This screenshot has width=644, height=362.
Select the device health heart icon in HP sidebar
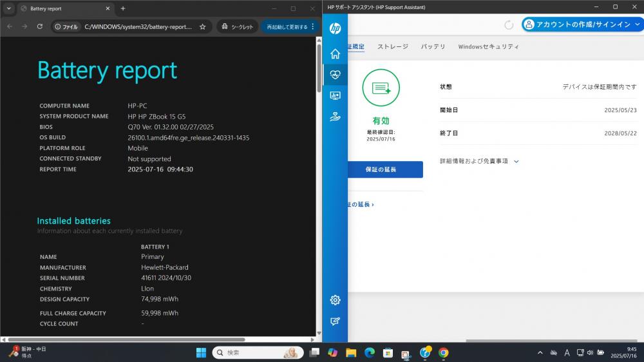point(335,75)
